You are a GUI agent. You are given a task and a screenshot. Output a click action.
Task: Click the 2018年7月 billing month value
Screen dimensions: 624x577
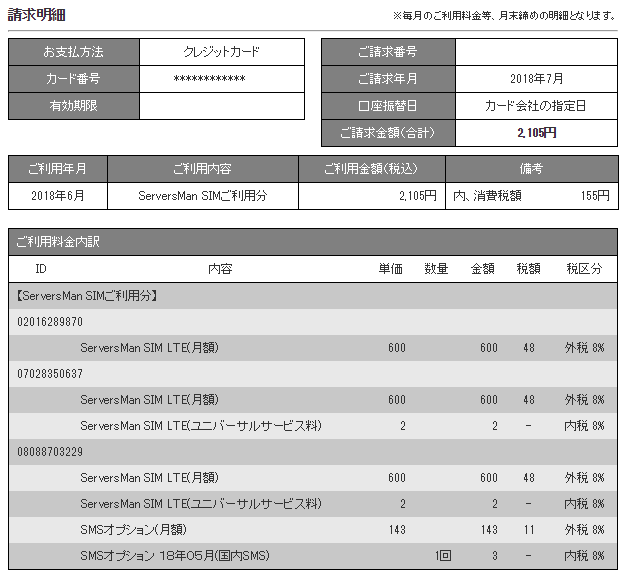point(536,79)
